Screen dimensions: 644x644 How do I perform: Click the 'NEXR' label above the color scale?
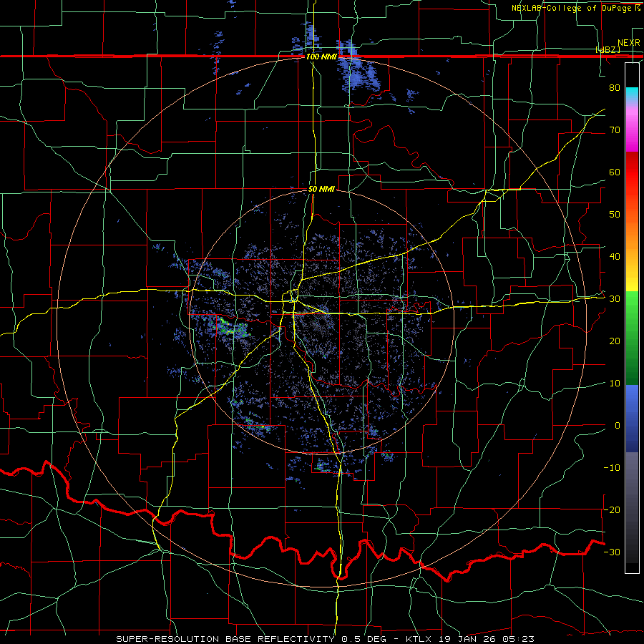[x=629, y=43]
